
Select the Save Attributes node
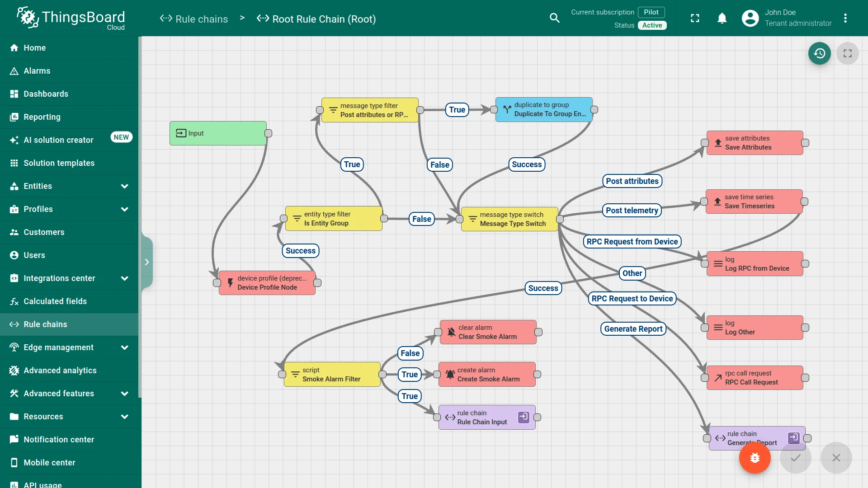click(x=755, y=143)
